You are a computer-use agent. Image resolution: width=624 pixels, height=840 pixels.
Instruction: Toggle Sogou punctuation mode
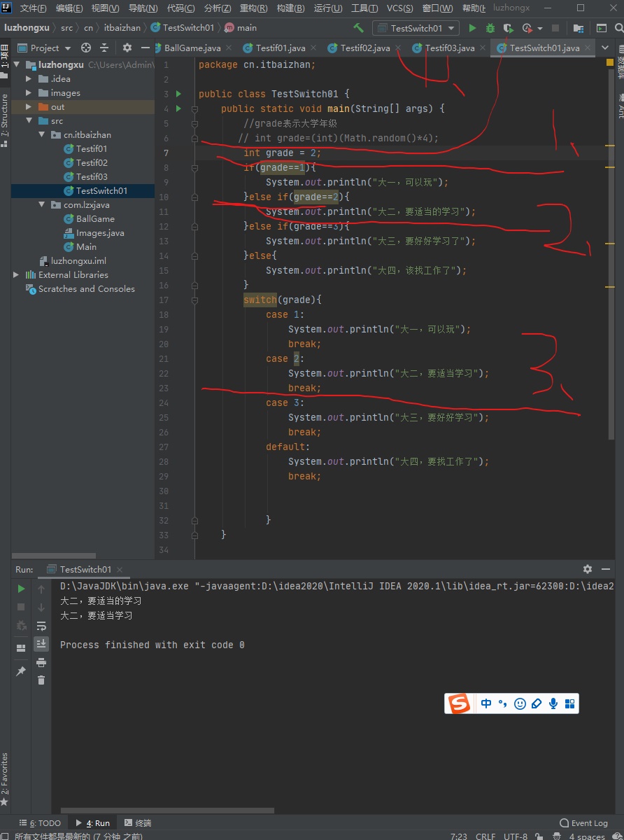pyautogui.click(x=503, y=703)
